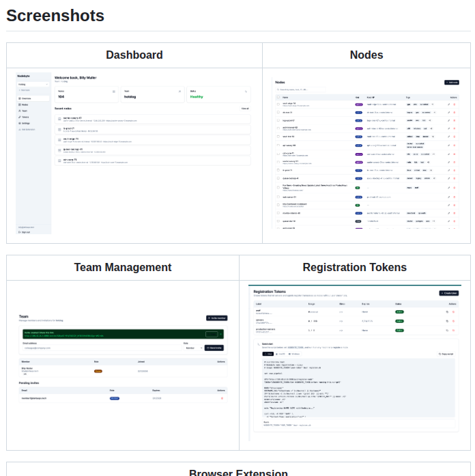Click the 'Invite member' button in Team screenshot
The width and height of the screenshot is (475, 476).
coord(217,318)
